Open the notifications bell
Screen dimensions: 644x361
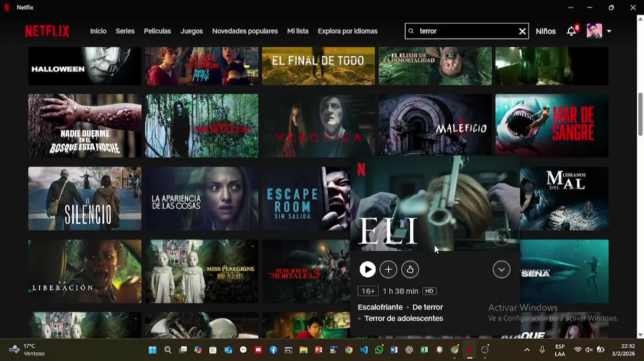pyautogui.click(x=571, y=31)
